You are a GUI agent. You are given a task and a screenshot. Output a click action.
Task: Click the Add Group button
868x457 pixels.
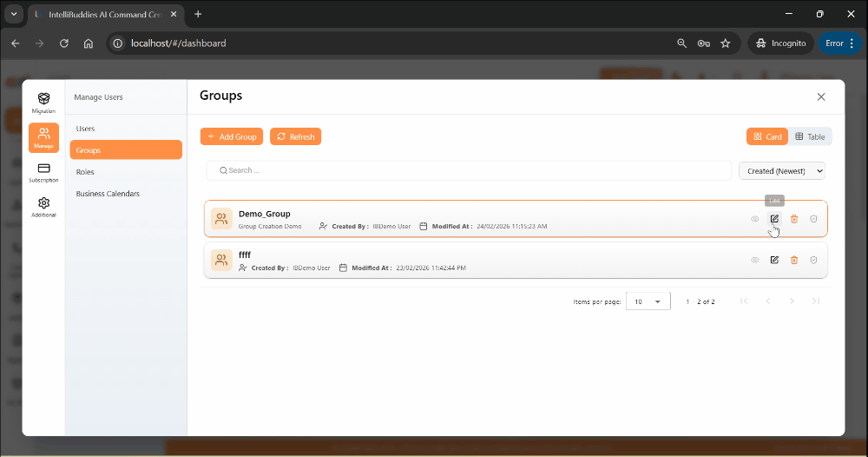click(x=232, y=136)
